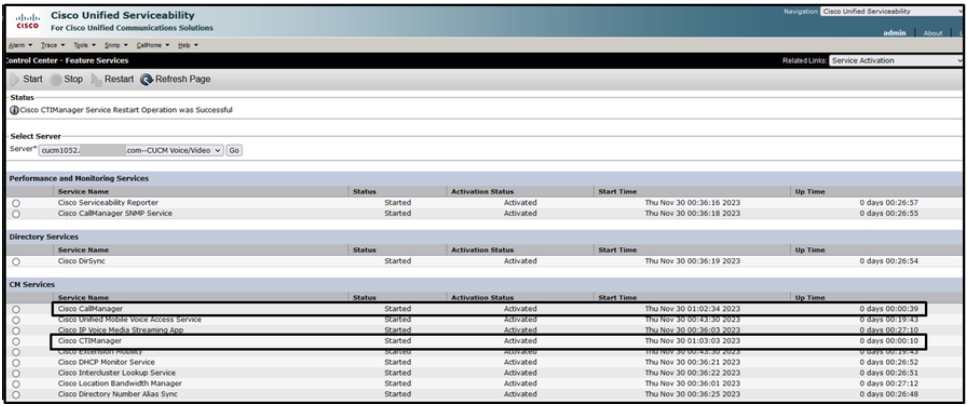Open the Alarm menu
Screen dimensions: 968x407
point(20,45)
